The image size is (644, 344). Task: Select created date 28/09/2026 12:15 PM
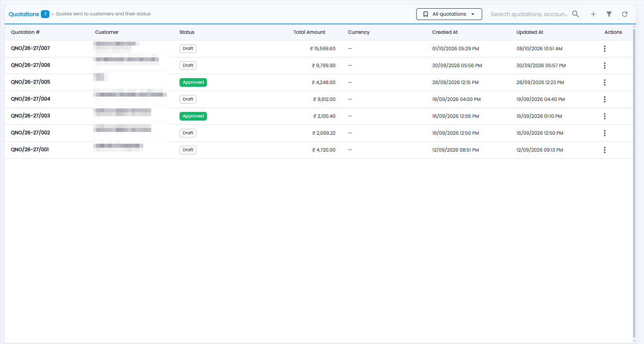456,82
